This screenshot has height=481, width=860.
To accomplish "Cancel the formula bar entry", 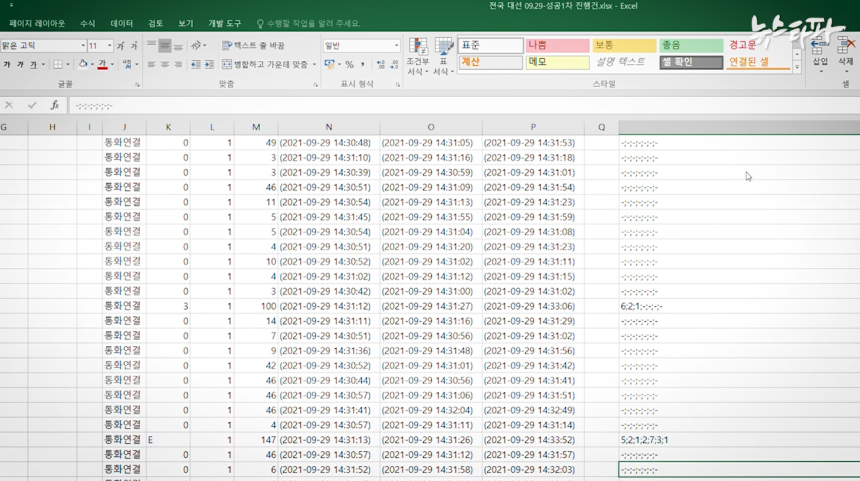I will [x=9, y=105].
